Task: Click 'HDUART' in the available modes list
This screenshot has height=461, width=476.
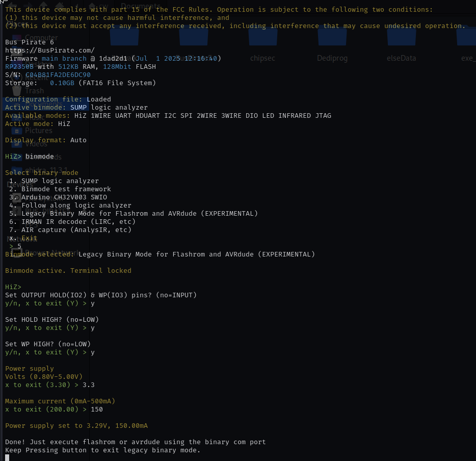Action: point(147,116)
